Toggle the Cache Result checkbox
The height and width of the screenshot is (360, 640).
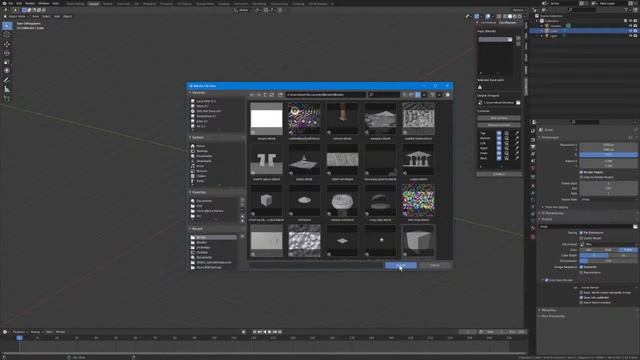click(x=581, y=238)
